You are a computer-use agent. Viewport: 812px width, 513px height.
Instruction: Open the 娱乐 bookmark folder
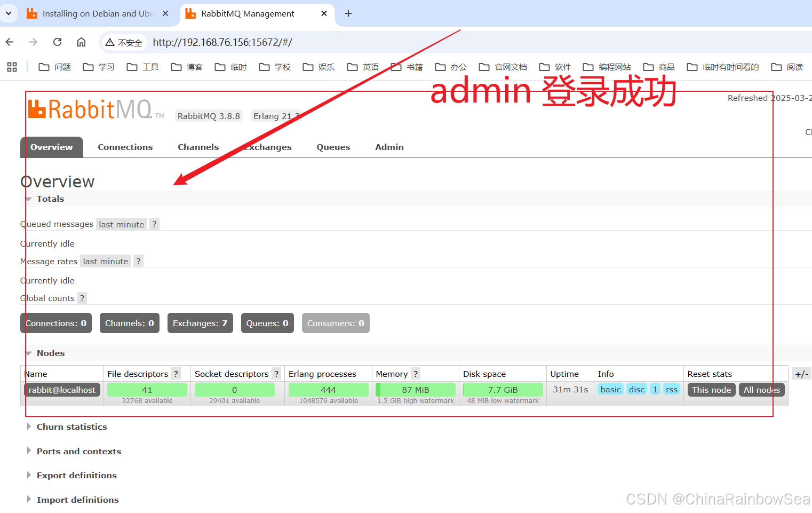319,67
